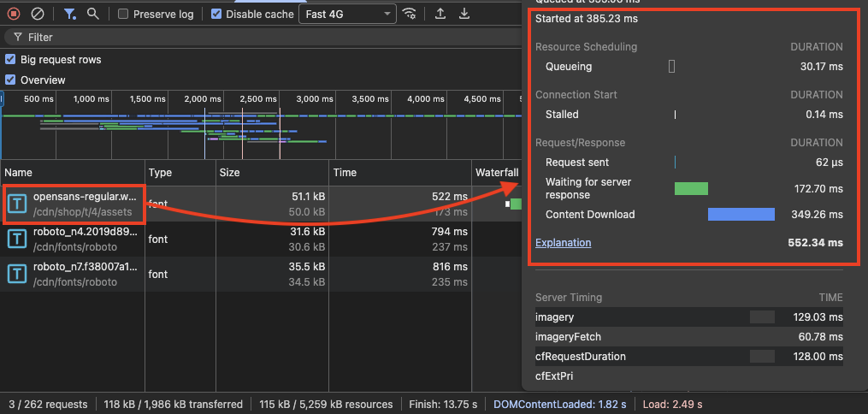Type in the Filter input field
The width and height of the screenshot is (868, 414).
click(x=257, y=38)
